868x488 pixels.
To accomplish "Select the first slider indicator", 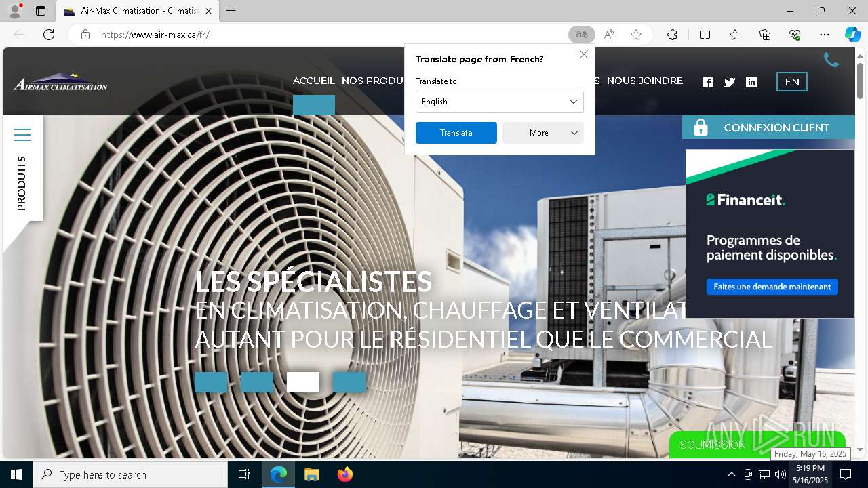I will pyautogui.click(x=211, y=382).
